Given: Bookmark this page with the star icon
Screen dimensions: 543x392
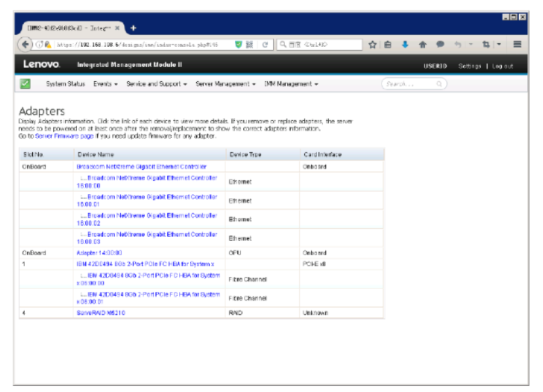Looking at the screenshot, I should (373, 44).
